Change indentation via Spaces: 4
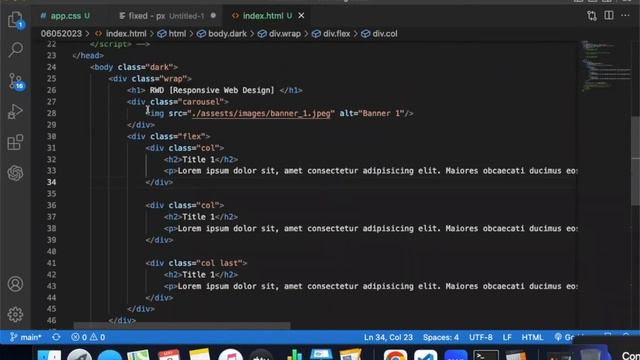The width and height of the screenshot is (640, 360). coord(441,337)
